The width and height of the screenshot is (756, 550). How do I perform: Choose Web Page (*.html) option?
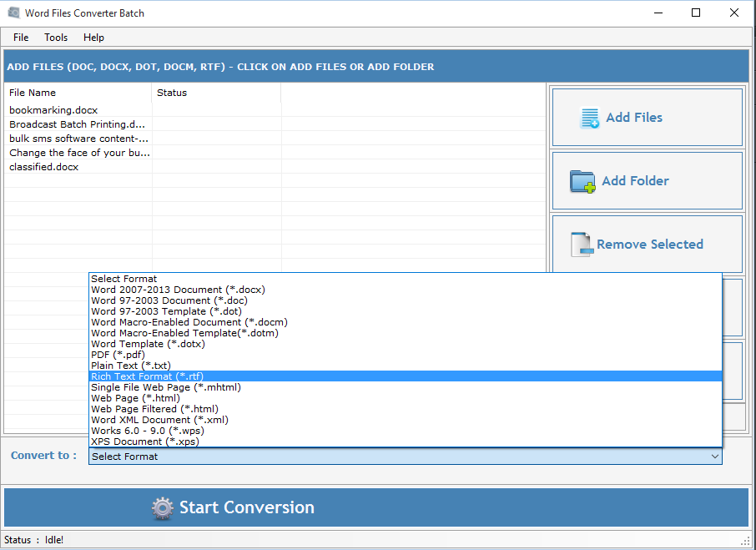406,398
